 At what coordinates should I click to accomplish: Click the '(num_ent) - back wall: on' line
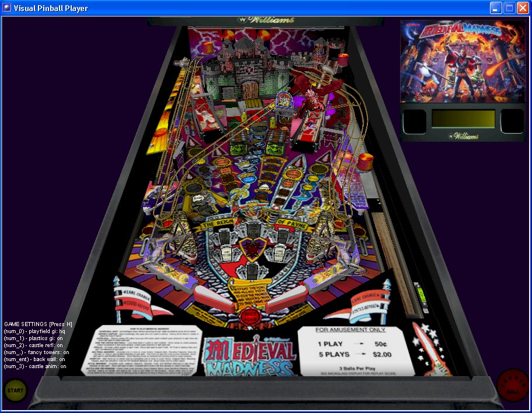(34, 359)
